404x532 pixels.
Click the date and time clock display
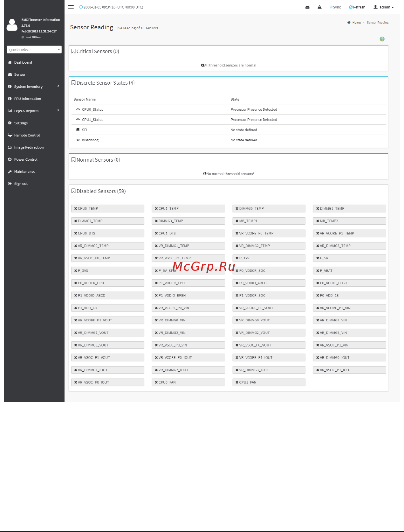pyautogui.click(x=111, y=7)
